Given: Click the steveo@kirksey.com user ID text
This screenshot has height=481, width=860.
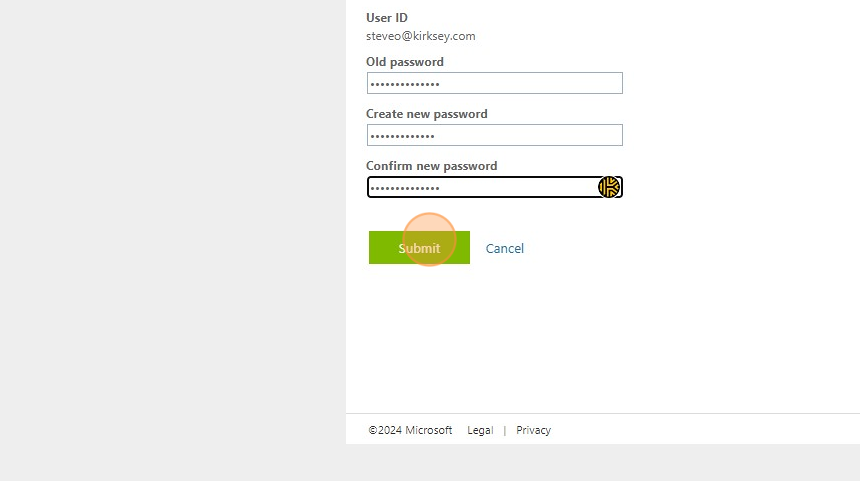Looking at the screenshot, I should [420, 36].
